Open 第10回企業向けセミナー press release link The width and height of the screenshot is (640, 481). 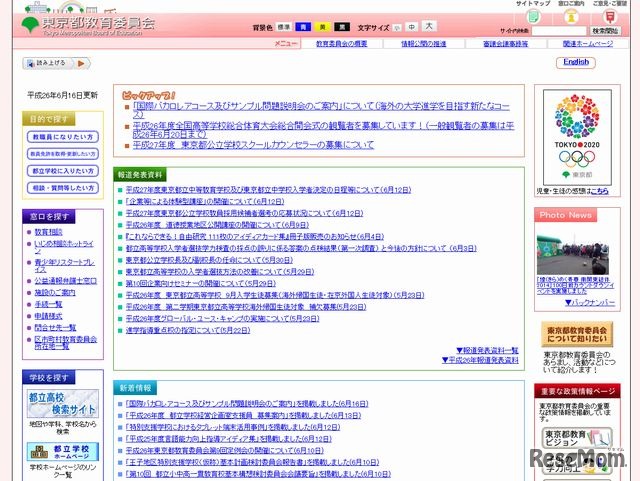pos(200,283)
